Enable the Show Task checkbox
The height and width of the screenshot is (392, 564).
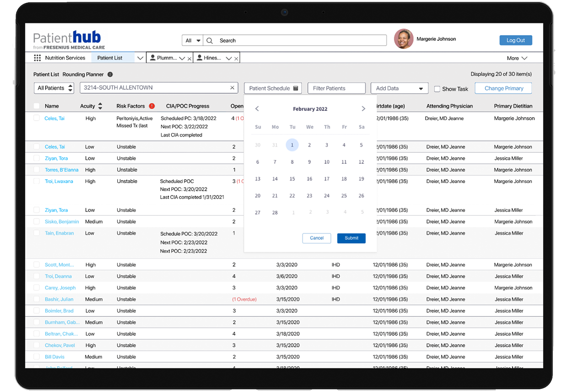pyautogui.click(x=437, y=89)
